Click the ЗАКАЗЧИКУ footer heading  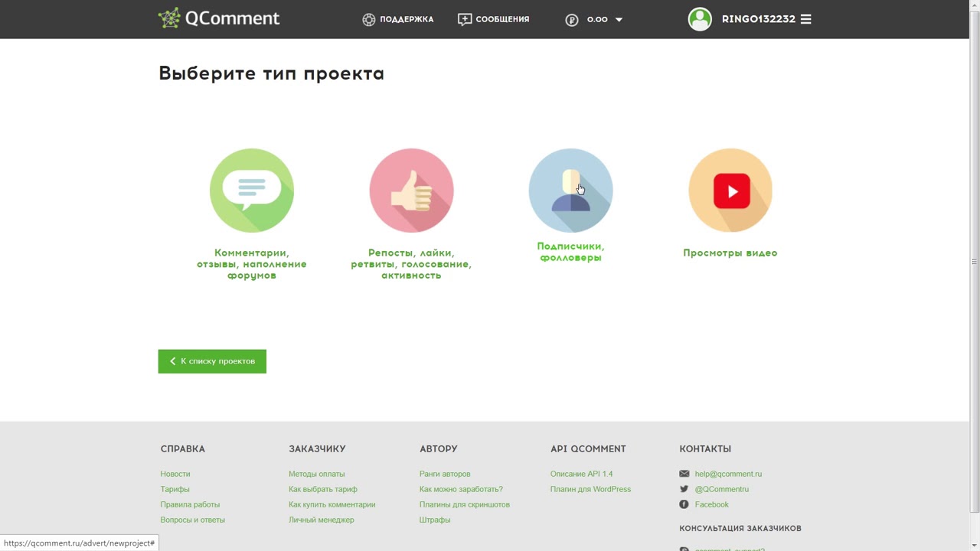point(317,449)
